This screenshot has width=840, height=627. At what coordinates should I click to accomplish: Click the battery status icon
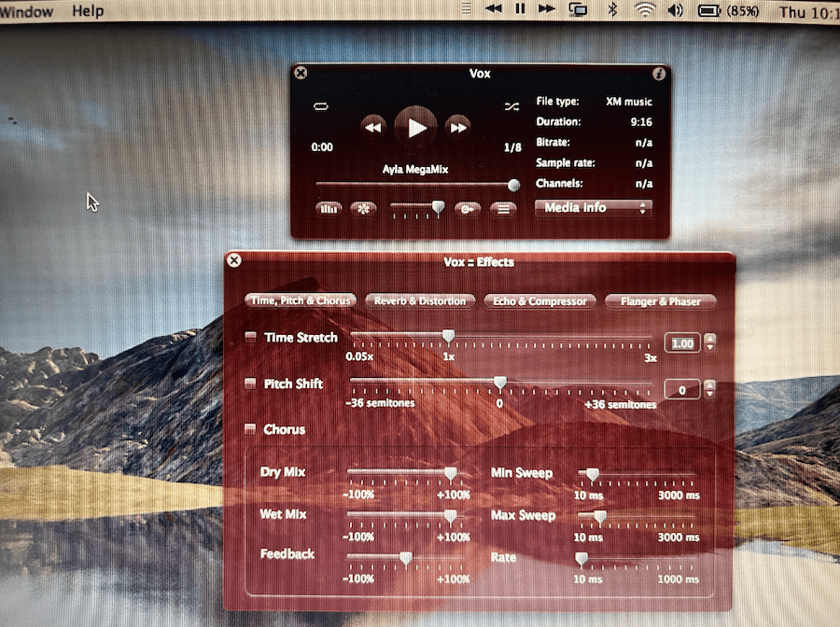(x=709, y=10)
